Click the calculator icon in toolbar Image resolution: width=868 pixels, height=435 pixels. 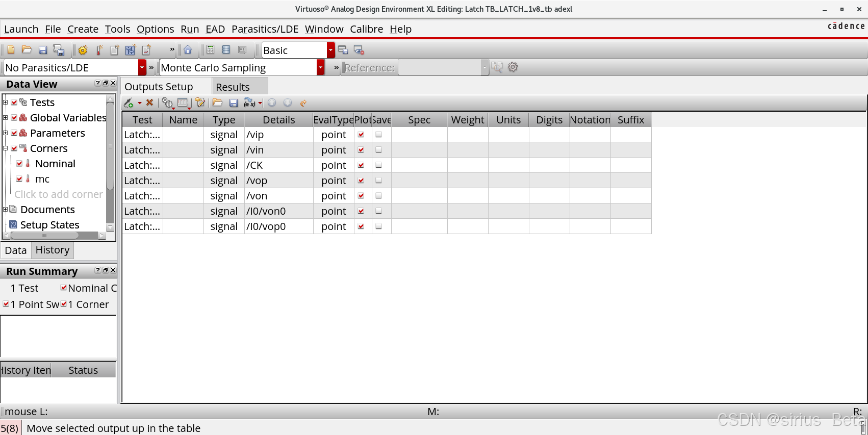210,50
